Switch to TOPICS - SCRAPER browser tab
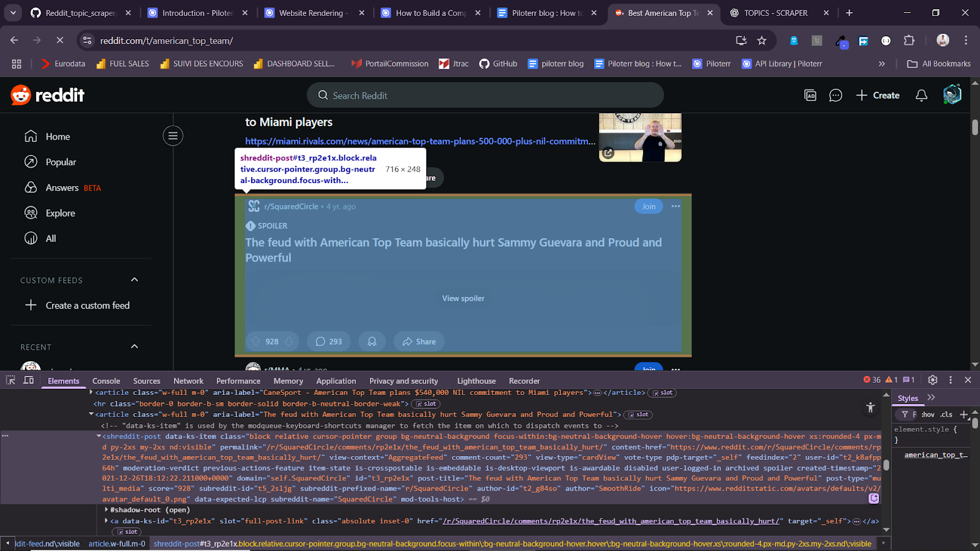 [775, 13]
